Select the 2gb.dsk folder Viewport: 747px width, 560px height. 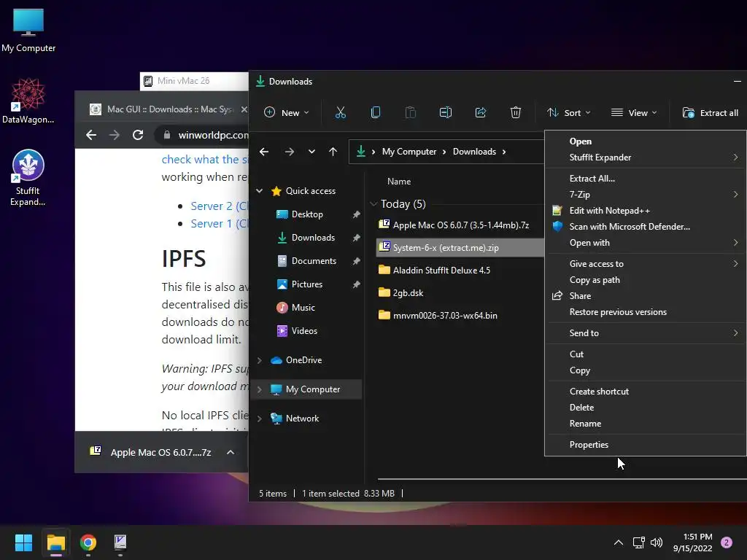(x=460, y=293)
